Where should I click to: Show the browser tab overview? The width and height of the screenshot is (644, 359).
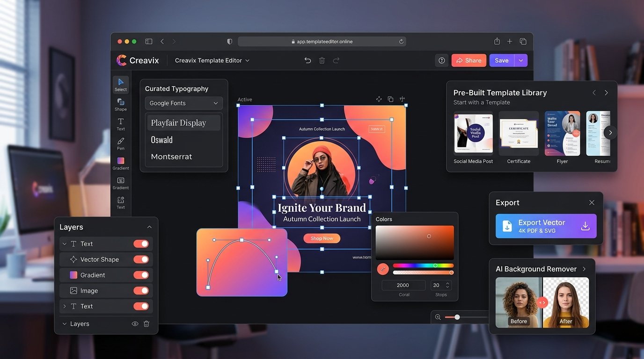point(523,42)
